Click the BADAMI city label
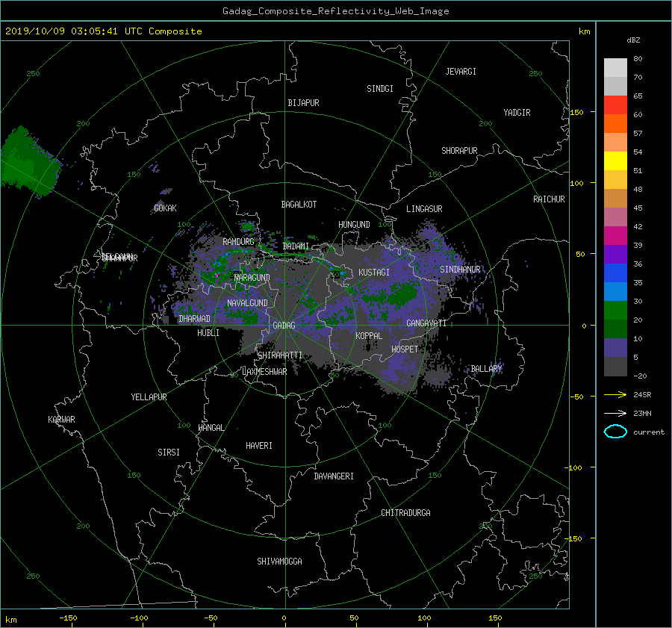 (296, 246)
